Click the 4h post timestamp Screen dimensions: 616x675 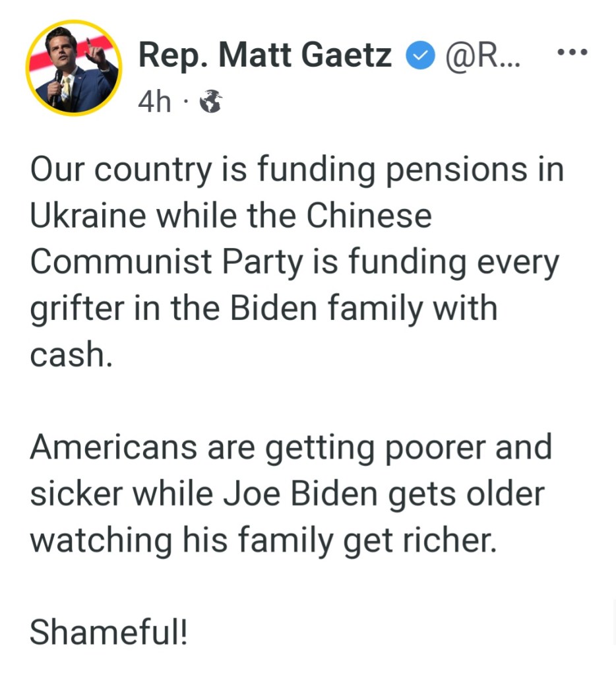(153, 102)
